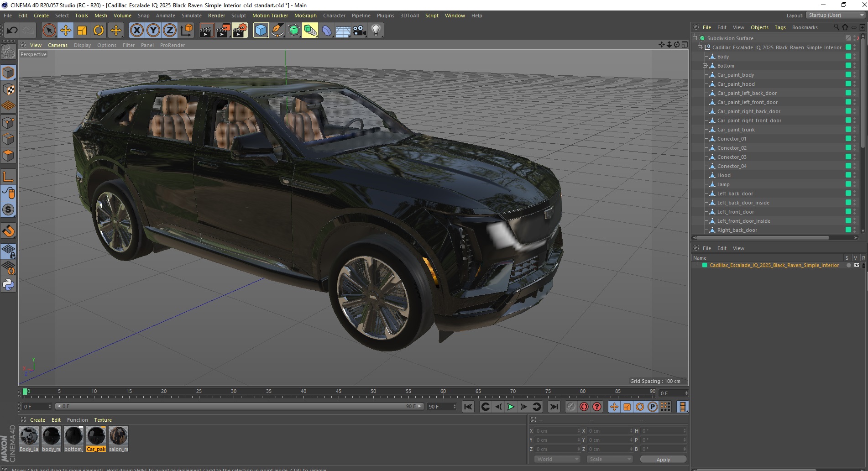
Task: Open Edit Render Settings icon
Action: 240,31
